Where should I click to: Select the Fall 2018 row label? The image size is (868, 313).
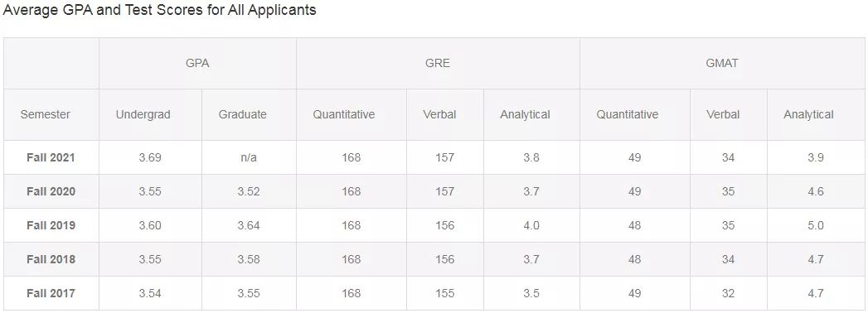[51, 259]
